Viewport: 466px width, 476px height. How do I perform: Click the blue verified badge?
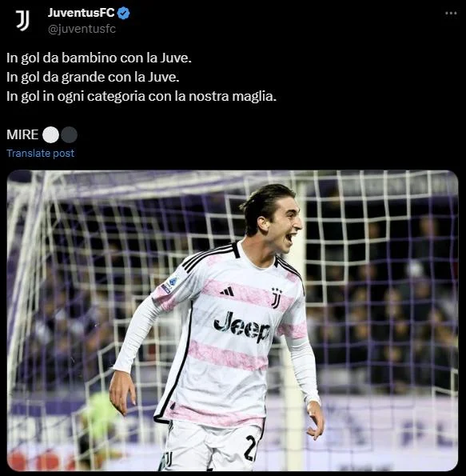pos(123,13)
